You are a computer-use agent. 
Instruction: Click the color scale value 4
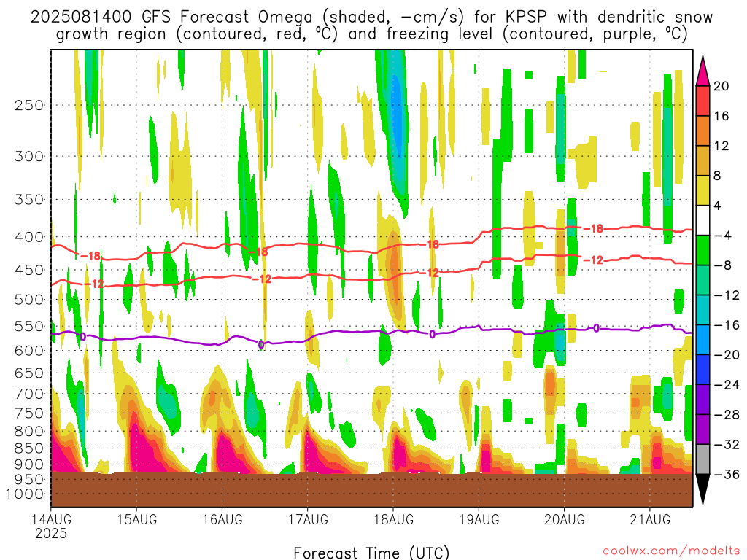coord(718,206)
